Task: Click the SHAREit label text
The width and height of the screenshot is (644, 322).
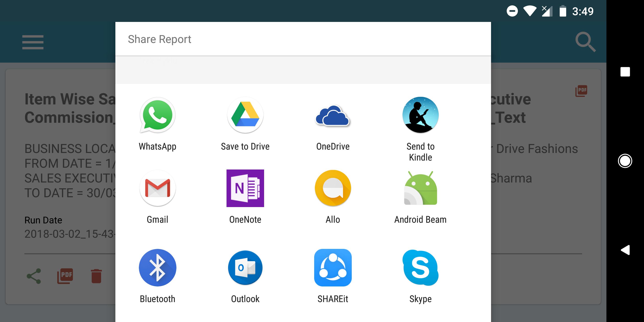Action: click(x=333, y=299)
